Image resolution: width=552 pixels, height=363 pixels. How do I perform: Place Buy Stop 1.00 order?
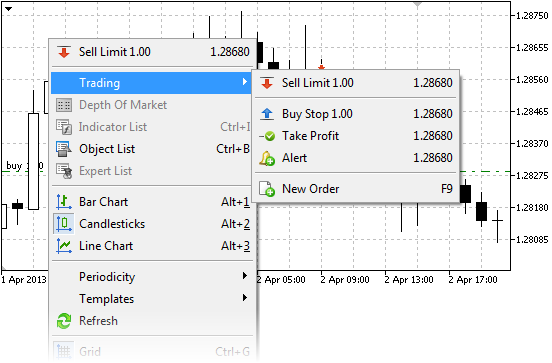[356, 114]
